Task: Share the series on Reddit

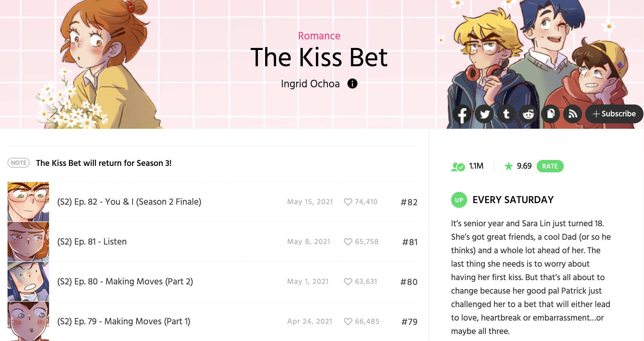Action: [x=528, y=114]
